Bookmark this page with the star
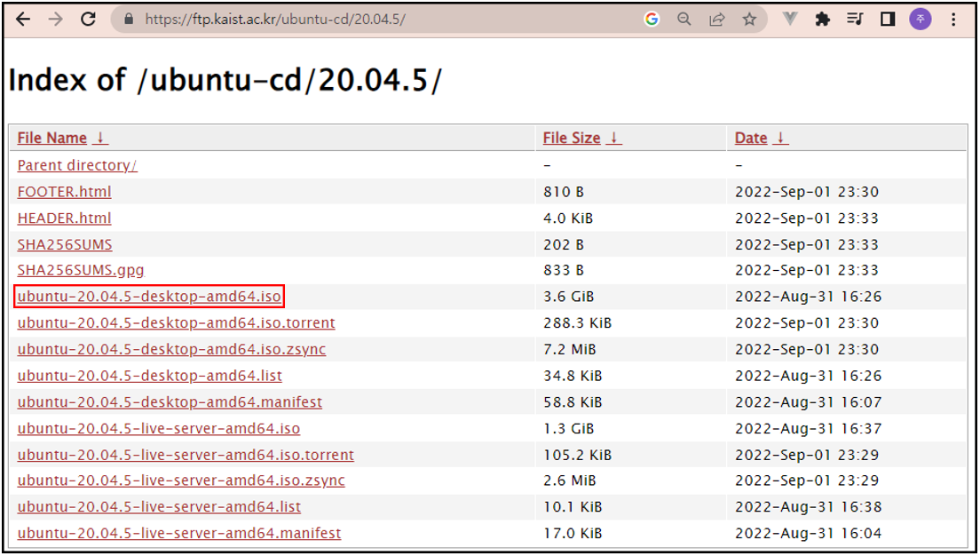980x556 pixels. 749,20
